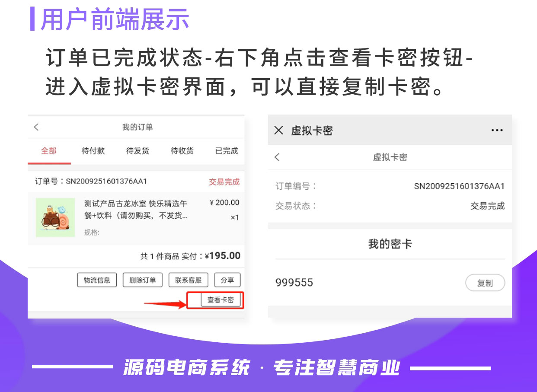Return to the 全部 orders tab
537x392 pixels.
click(49, 151)
